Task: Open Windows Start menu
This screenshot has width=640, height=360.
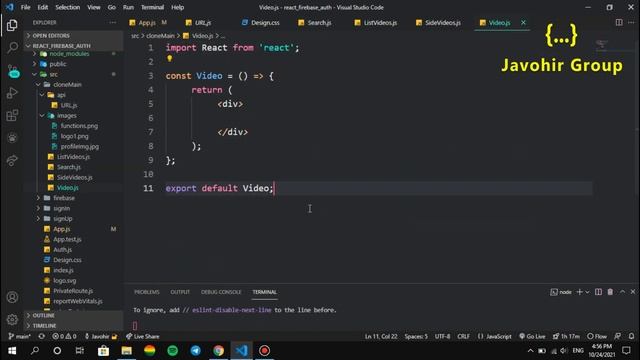Action: coord(12,351)
